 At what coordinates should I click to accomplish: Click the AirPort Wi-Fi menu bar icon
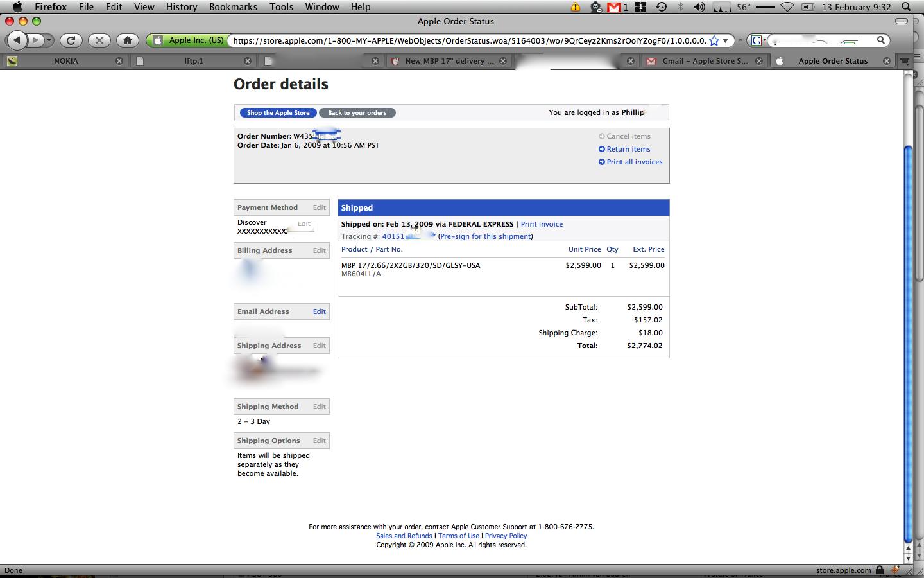click(787, 7)
